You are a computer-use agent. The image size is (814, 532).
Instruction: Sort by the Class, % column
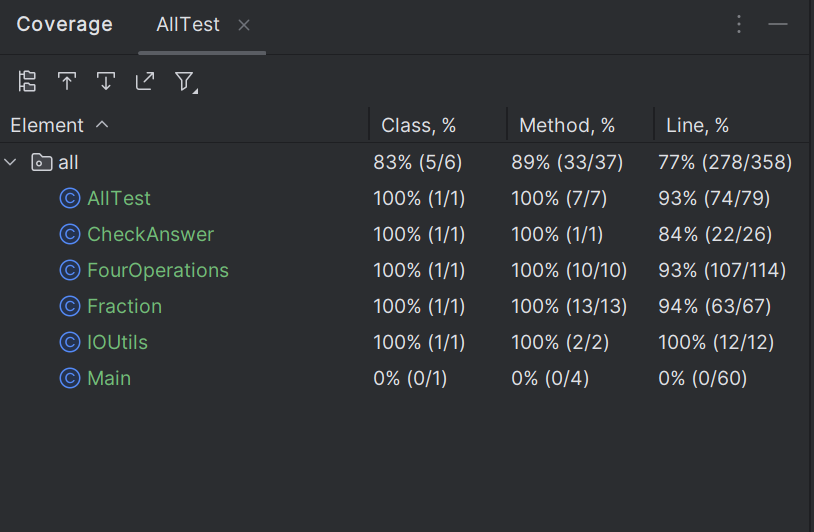[418, 126]
